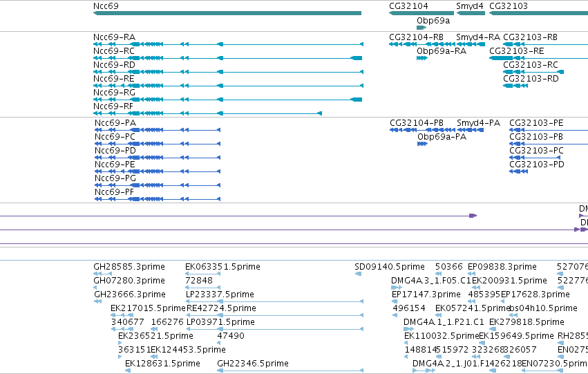Select the CG32103-RB transcript label

pyautogui.click(x=530, y=37)
